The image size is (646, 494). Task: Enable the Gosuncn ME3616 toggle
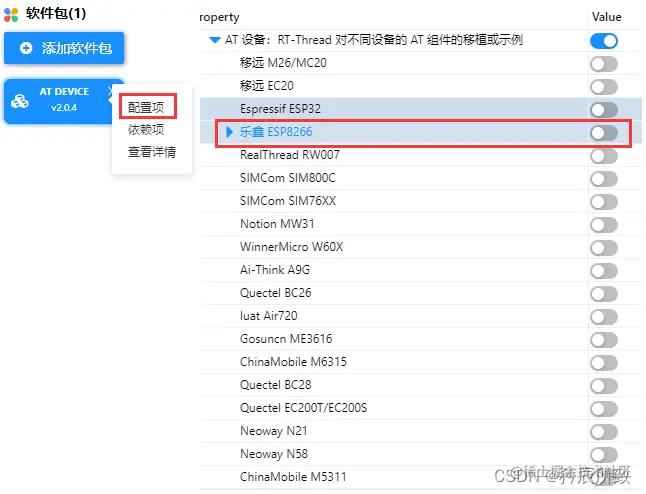[x=604, y=340]
